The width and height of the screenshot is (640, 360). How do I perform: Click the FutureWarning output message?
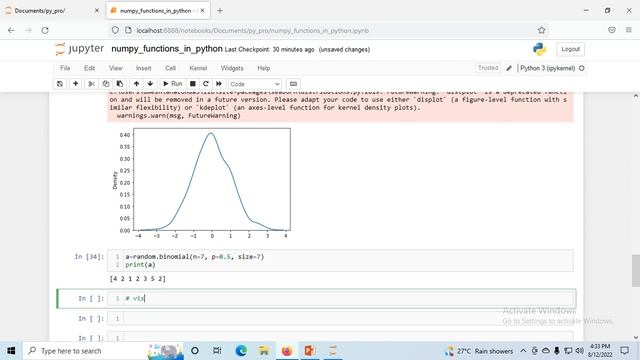coord(340,107)
